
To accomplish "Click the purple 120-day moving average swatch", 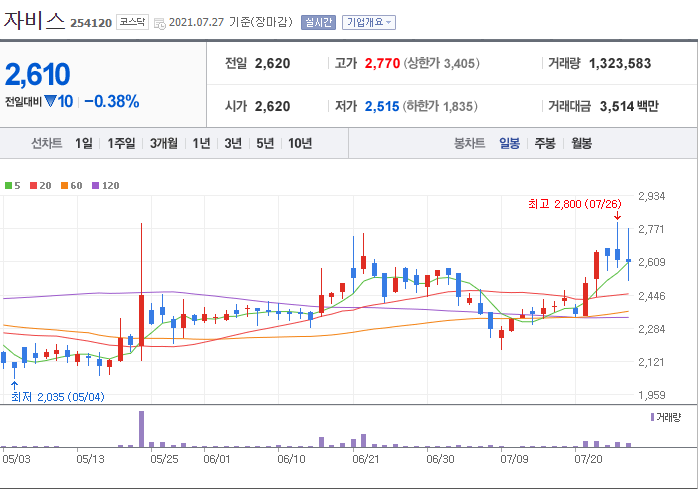I will [x=95, y=186].
